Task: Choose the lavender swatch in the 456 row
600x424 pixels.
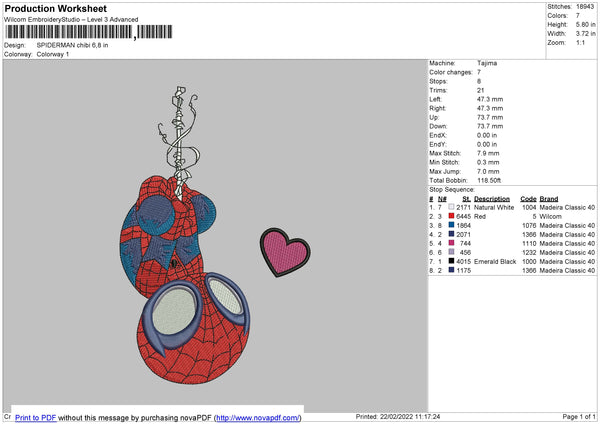Action: [x=451, y=252]
